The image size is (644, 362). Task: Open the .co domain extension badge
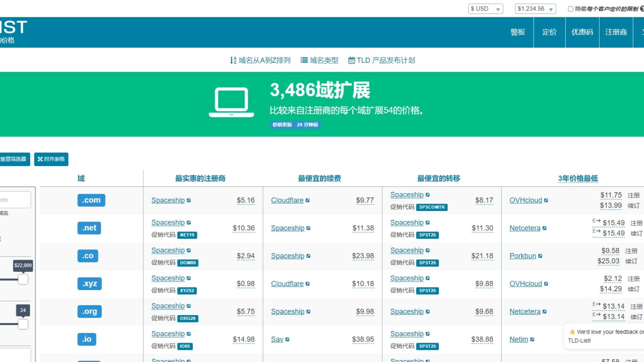click(88, 256)
